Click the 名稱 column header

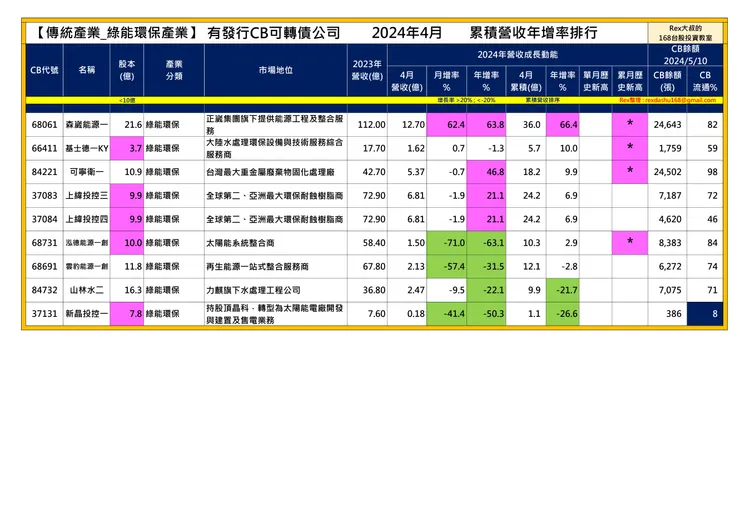coord(87,70)
